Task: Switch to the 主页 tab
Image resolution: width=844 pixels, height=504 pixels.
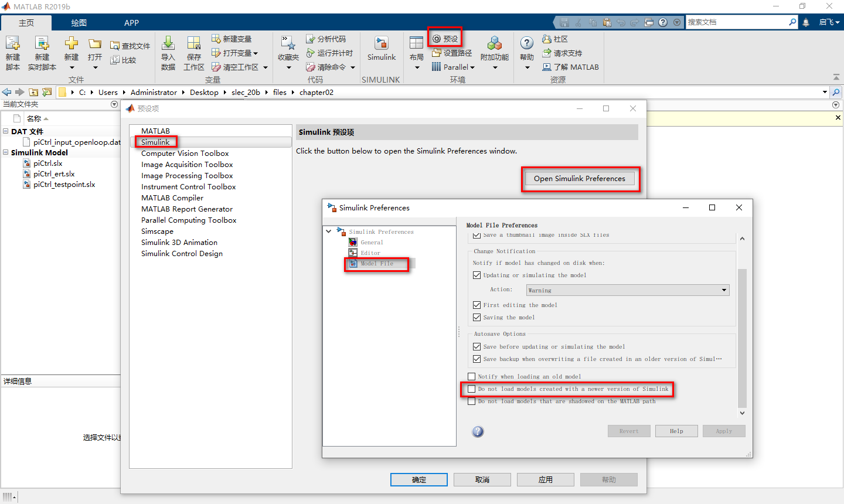Action: (x=26, y=23)
